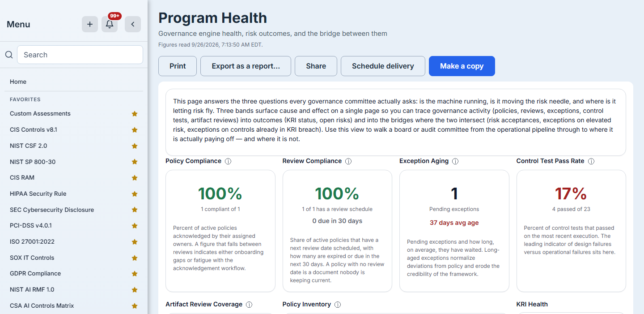Click the Program Health page title
This screenshot has height=314, width=644.
click(x=212, y=18)
